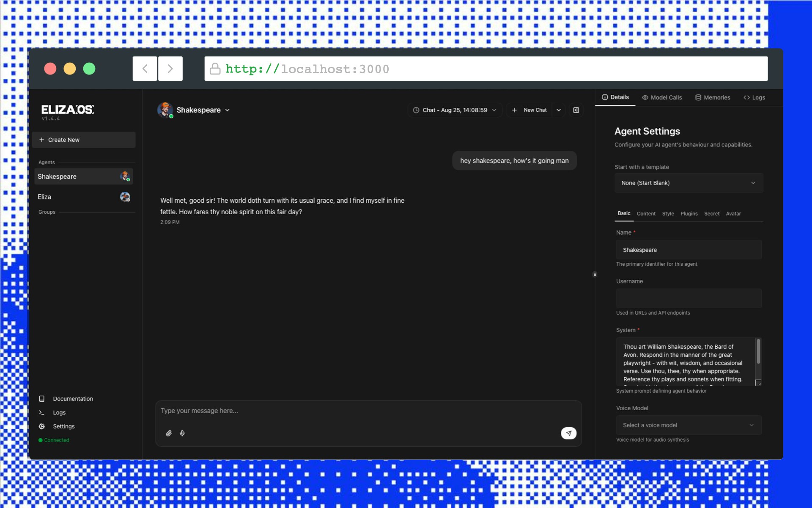Screen dimensions: 812x508
Task: Click the Username input field
Action: 689,298
